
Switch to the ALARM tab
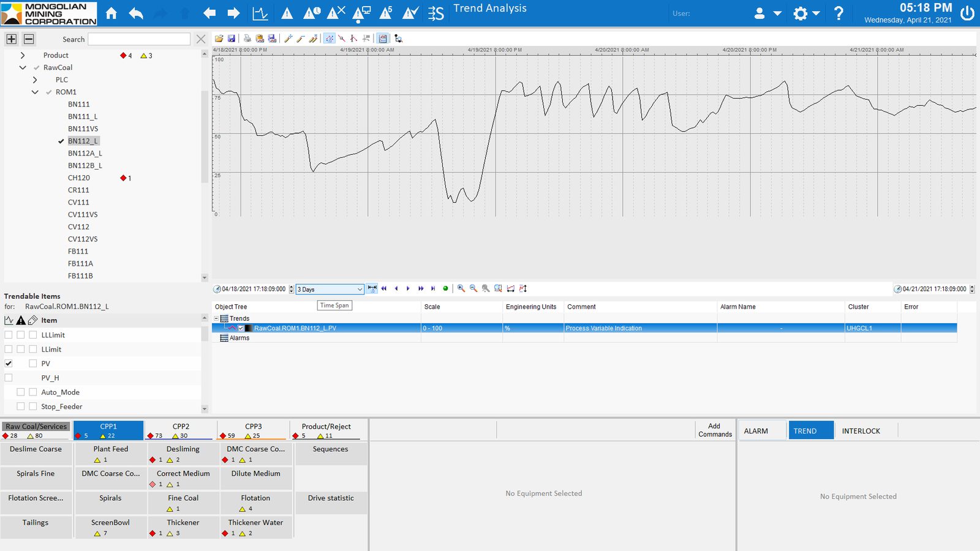tap(762, 431)
